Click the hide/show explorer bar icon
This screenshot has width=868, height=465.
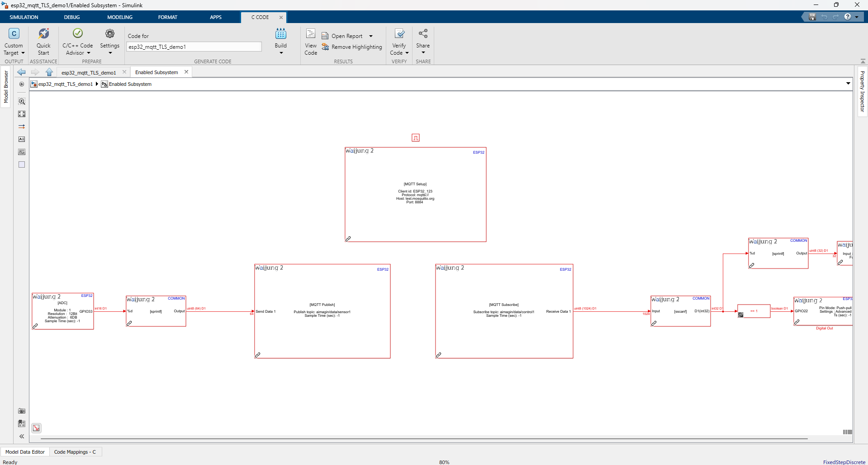22,84
